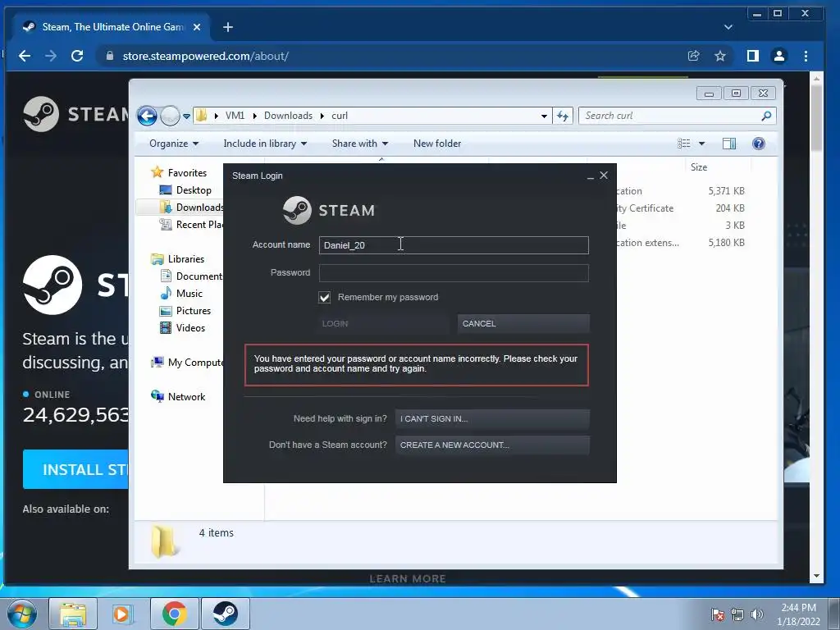Open Chrome's three-dot menu
Image resolution: width=840 pixels, height=630 pixels.
click(x=806, y=56)
